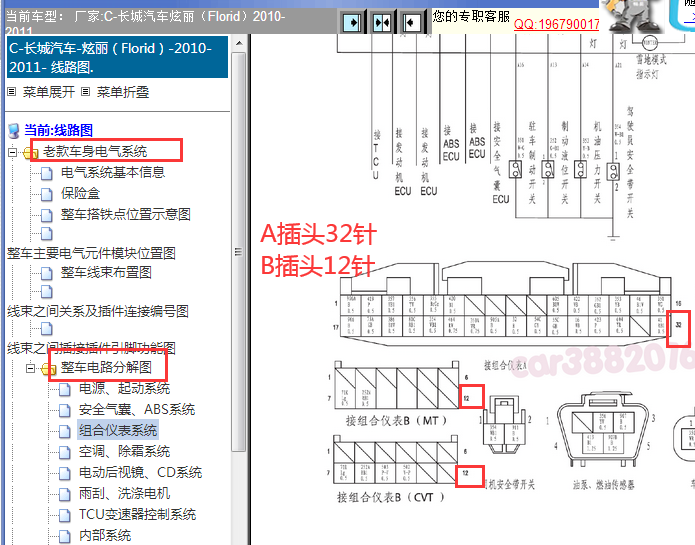Select the 整车电路分解图 folder
695x545 pixels.
106,367
